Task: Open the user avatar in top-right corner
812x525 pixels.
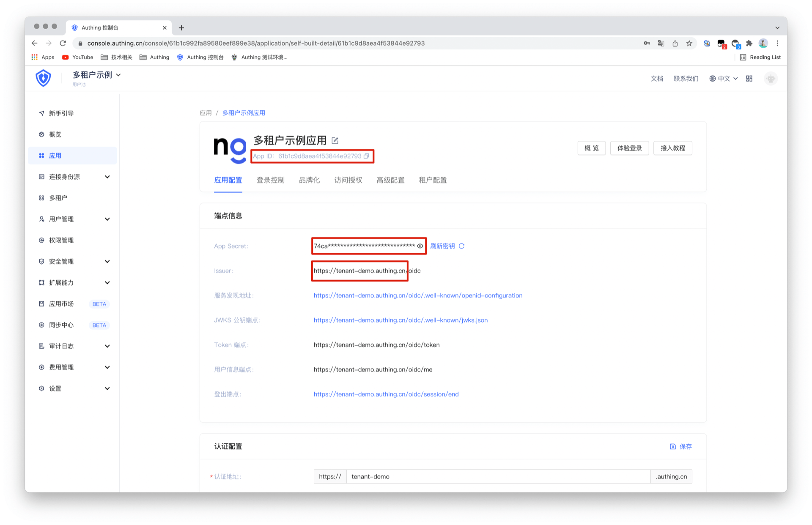Action: (x=771, y=79)
